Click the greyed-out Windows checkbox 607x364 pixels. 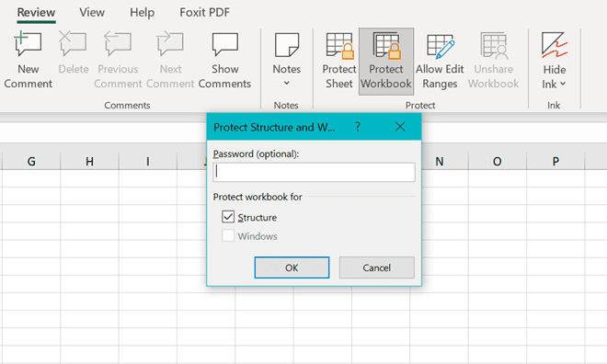pos(228,235)
